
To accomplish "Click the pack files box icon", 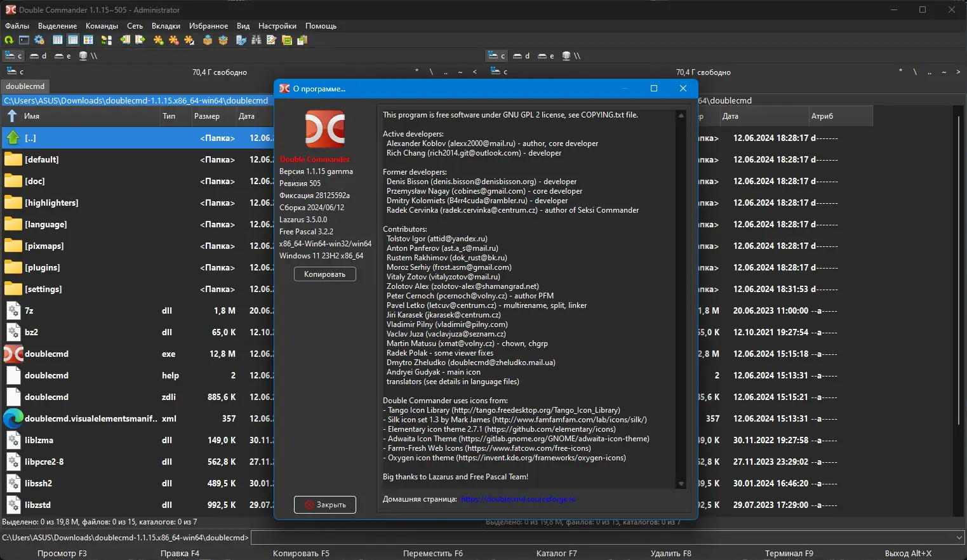I will [208, 40].
